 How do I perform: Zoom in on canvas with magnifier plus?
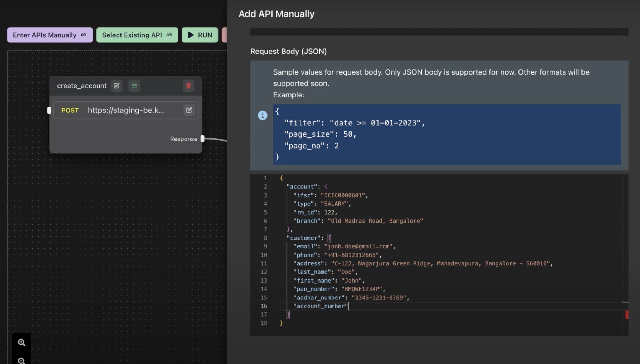click(x=22, y=342)
